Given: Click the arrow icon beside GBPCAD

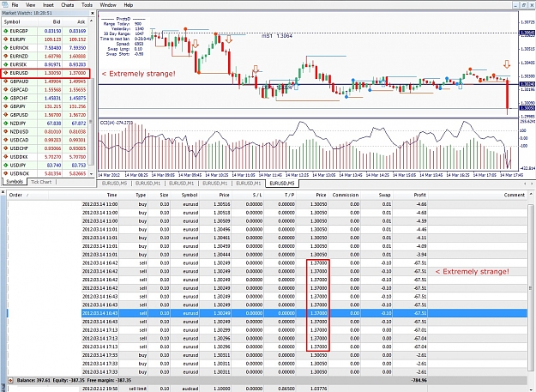Looking at the screenshot, I should tap(5, 89).
